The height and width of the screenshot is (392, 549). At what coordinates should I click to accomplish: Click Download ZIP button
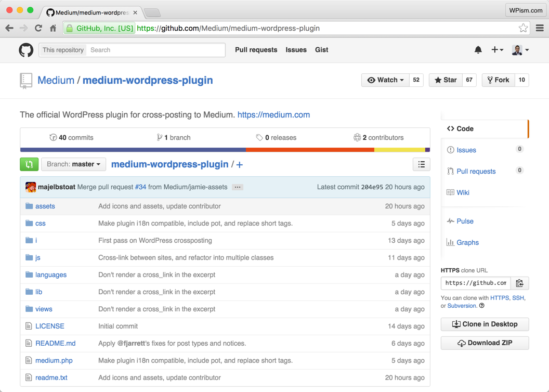coord(485,343)
